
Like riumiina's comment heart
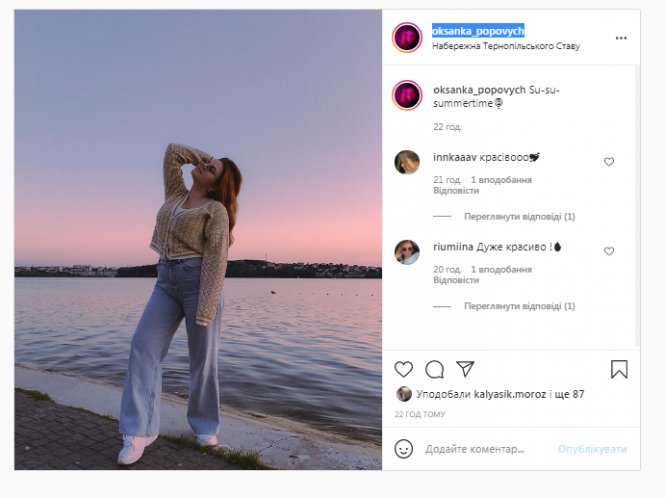coord(609,251)
